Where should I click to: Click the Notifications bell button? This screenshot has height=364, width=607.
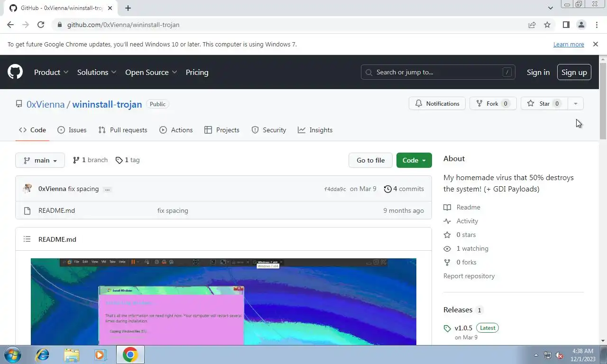click(x=437, y=103)
